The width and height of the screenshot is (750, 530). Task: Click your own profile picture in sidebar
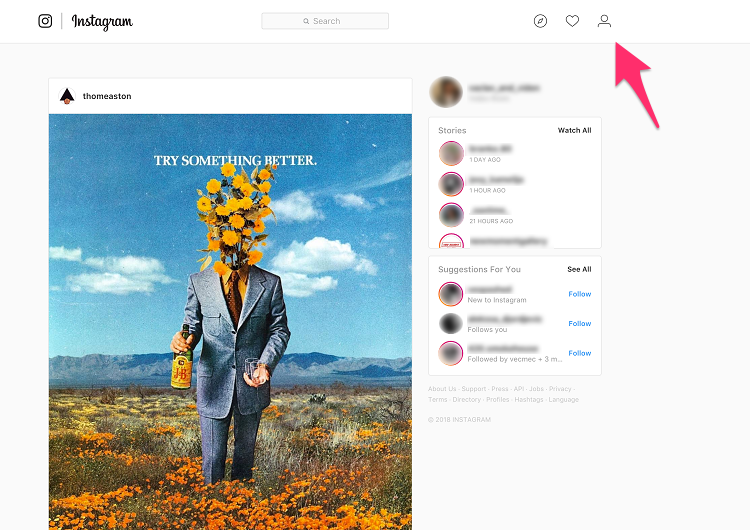[x=446, y=92]
